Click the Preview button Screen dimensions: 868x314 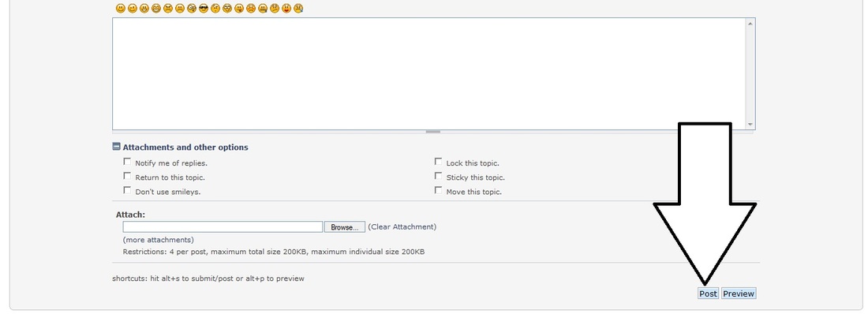(x=739, y=293)
